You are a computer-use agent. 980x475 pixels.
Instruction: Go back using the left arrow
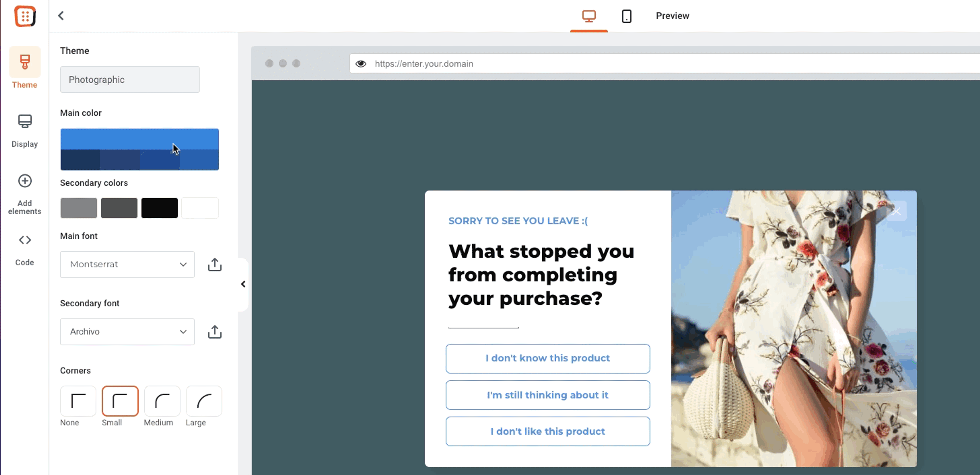pyautogui.click(x=61, y=16)
